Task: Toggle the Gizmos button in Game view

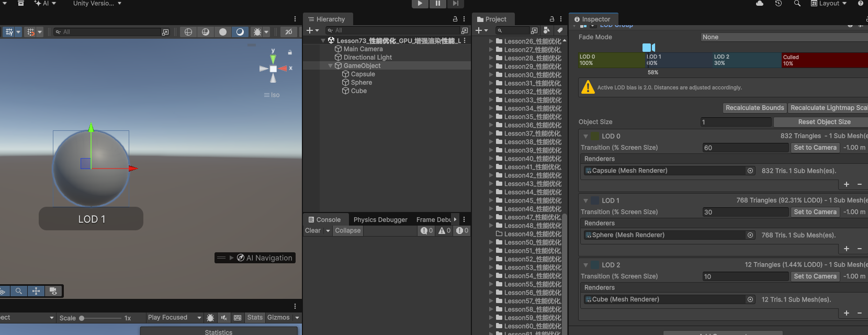Action: (278, 318)
